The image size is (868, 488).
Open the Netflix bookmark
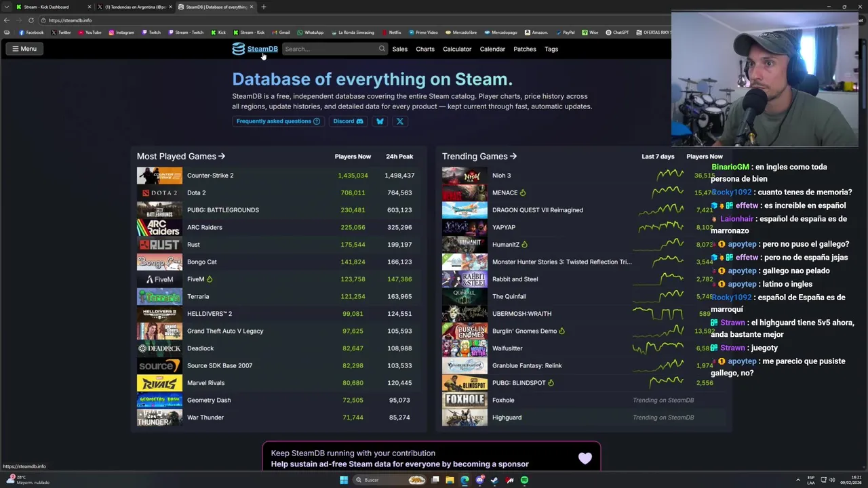(x=391, y=33)
